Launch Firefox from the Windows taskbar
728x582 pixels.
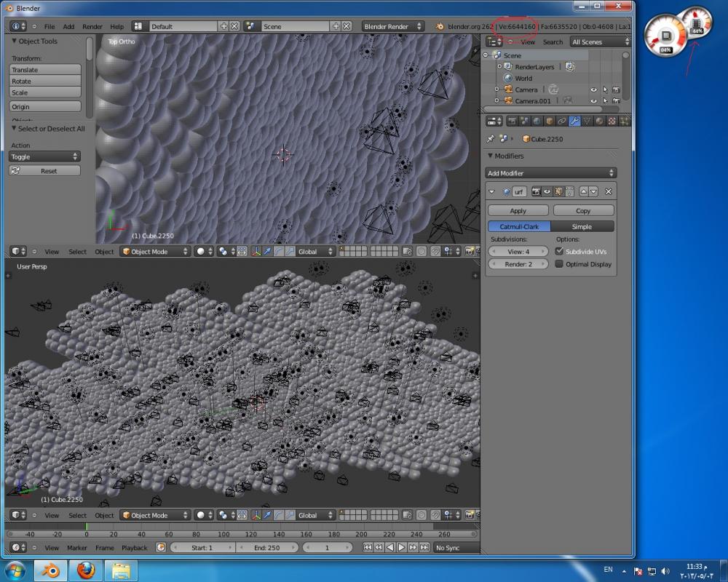85,569
